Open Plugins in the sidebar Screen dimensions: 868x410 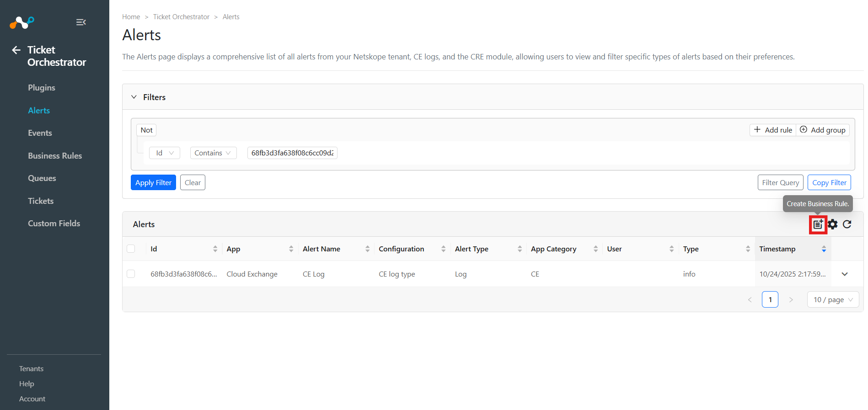point(42,88)
